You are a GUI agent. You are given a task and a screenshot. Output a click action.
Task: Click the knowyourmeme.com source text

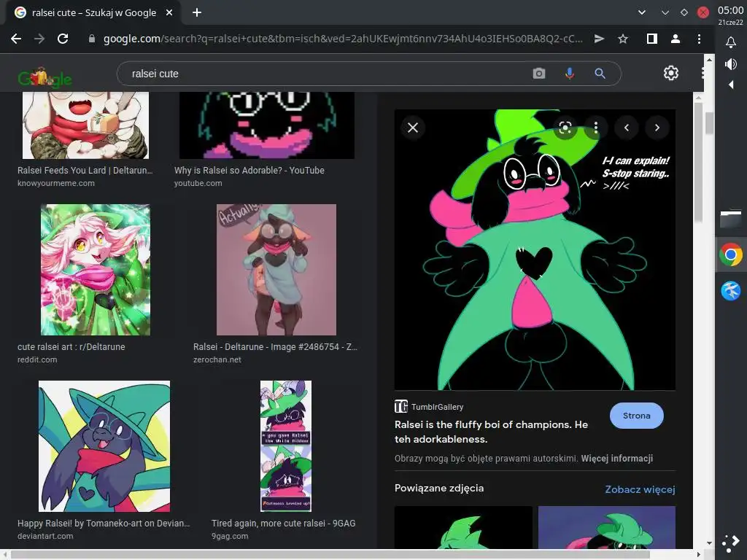56,183
